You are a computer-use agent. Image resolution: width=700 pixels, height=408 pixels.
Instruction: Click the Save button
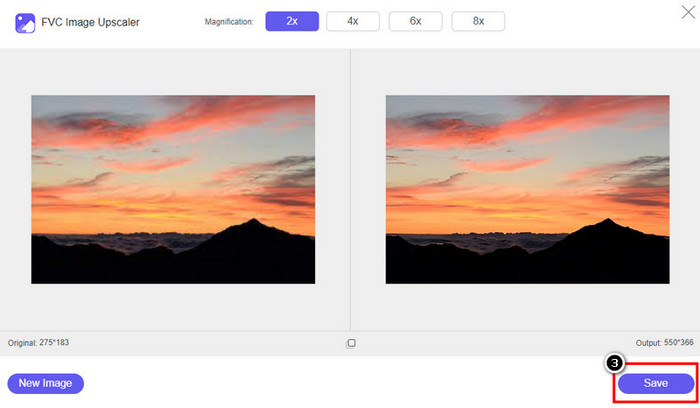point(656,383)
